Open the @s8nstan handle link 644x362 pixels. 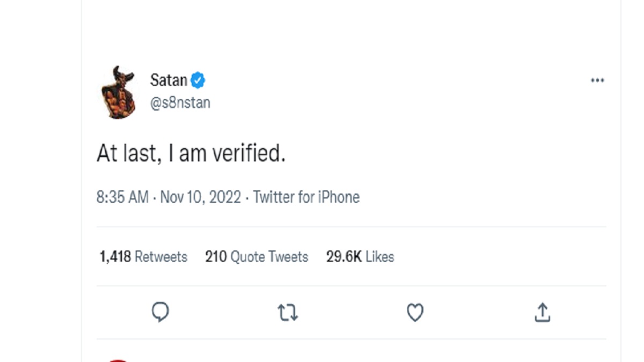(180, 102)
